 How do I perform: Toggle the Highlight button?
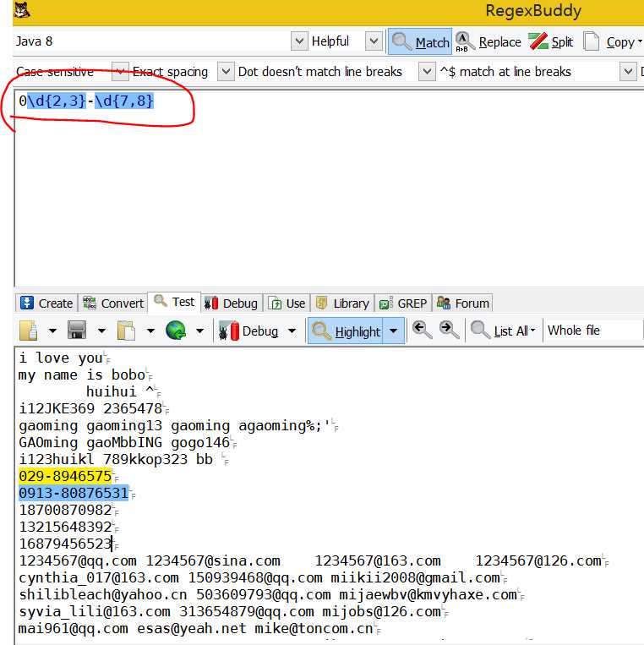click(x=346, y=331)
